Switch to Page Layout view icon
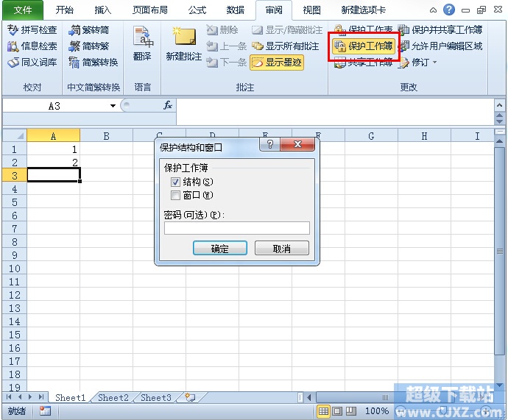Viewport: 508px width, 420px height. [337, 411]
